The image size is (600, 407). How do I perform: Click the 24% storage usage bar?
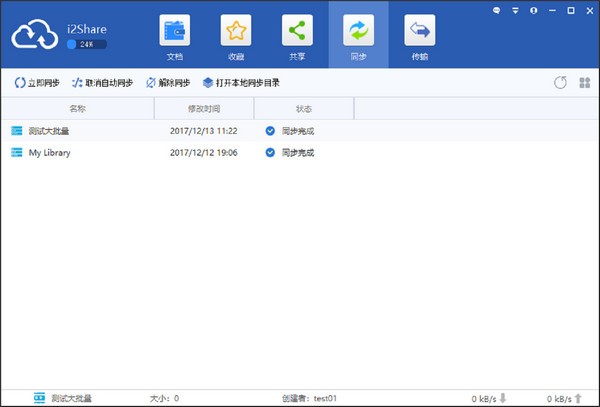point(86,45)
